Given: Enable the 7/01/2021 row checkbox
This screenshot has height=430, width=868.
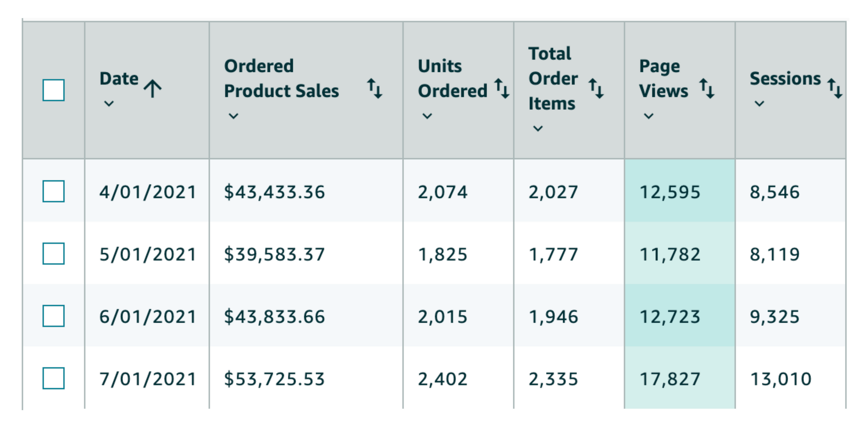Looking at the screenshot, I should tap(54, 378).
